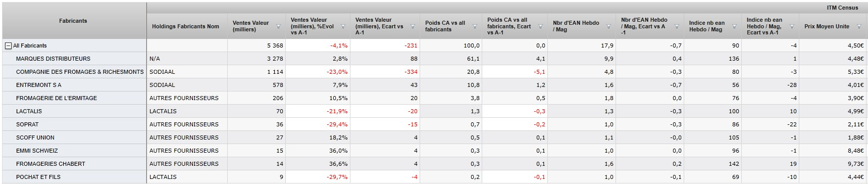
Task: Open filter icon on Ventes Valeur (milliers) column
Action: pos(279,26)
